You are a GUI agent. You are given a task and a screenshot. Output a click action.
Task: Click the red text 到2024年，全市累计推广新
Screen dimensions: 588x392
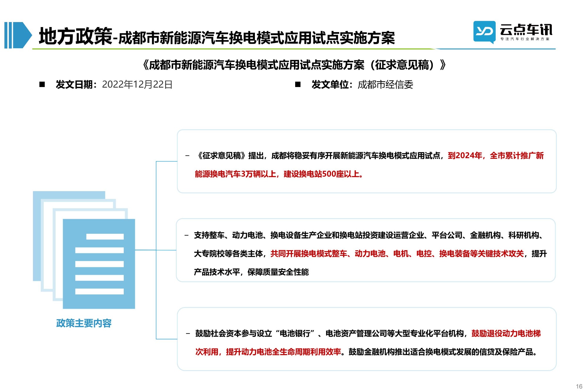point(496,156)
